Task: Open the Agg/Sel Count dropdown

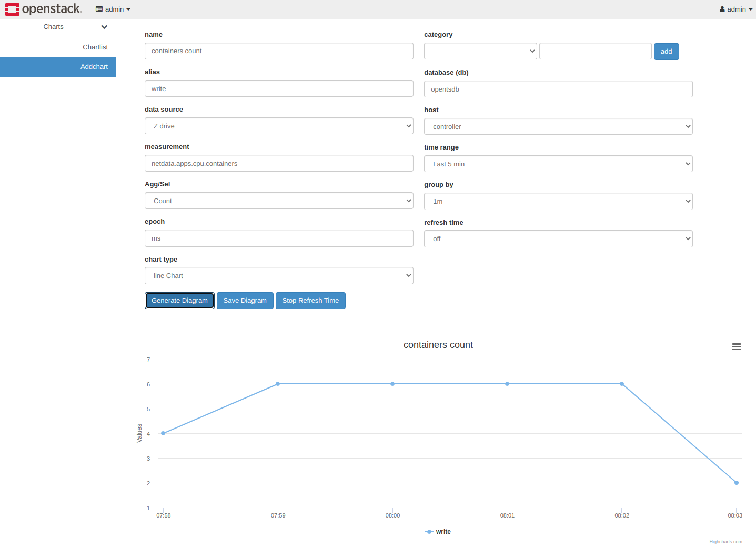Action: [279, 201]
